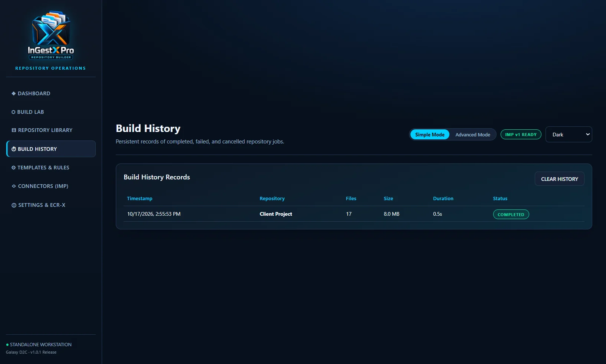The height and width of the screenshot is (364, 606).
Task: Click the Templates & Rules gear icon
Action: click(14, 168)
